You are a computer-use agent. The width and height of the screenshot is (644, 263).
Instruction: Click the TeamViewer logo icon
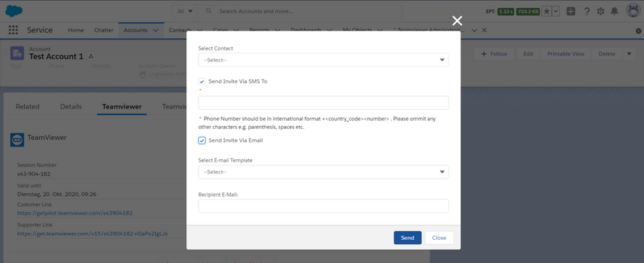point(17,140)
